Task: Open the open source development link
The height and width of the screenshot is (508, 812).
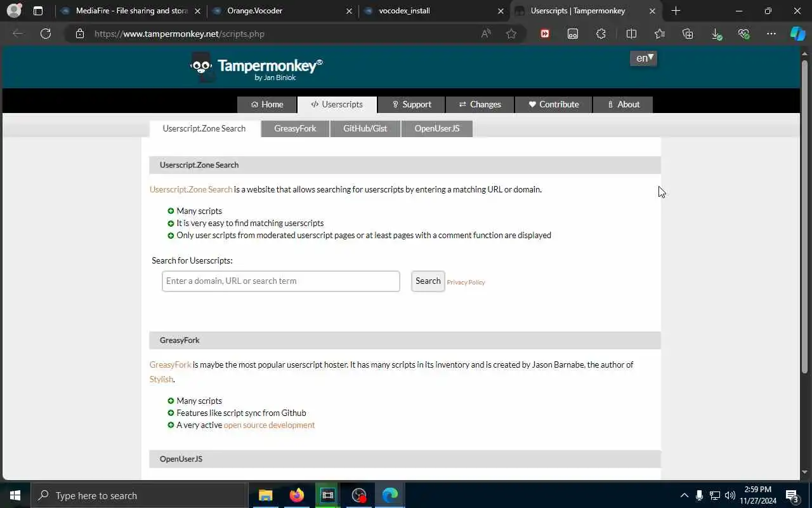Action: click(x=269, y=425)
